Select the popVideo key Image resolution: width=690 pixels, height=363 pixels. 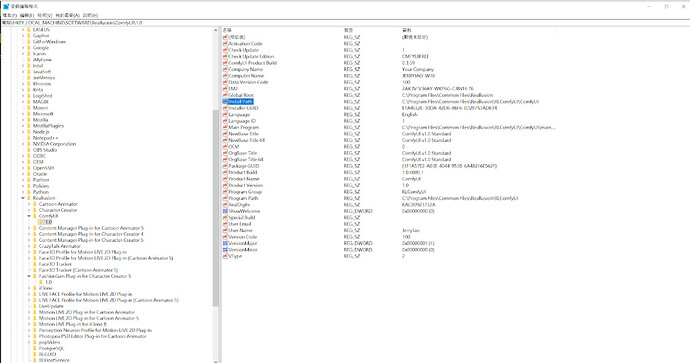pos(49,342)
